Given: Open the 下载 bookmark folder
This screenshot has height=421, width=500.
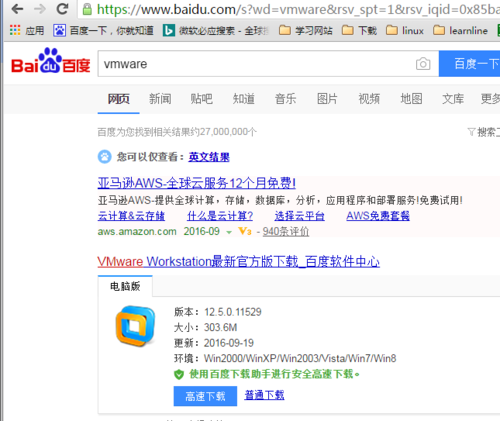Looking at the screenshot, I should pyautogui.click(x=360, y=31).
